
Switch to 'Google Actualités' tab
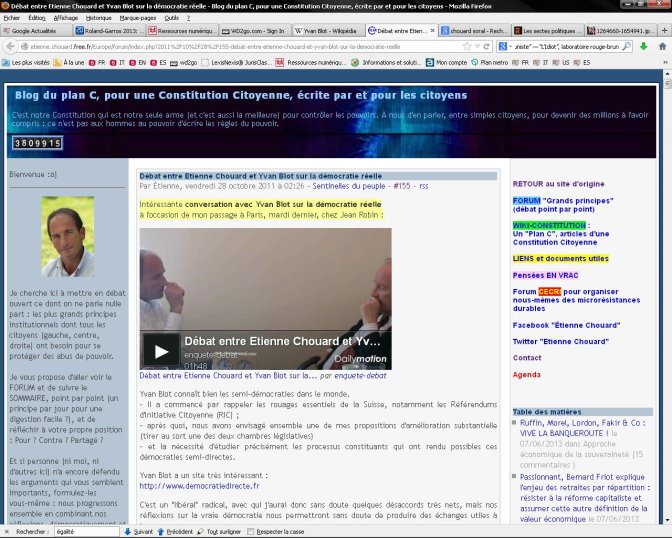coord(36,30)
